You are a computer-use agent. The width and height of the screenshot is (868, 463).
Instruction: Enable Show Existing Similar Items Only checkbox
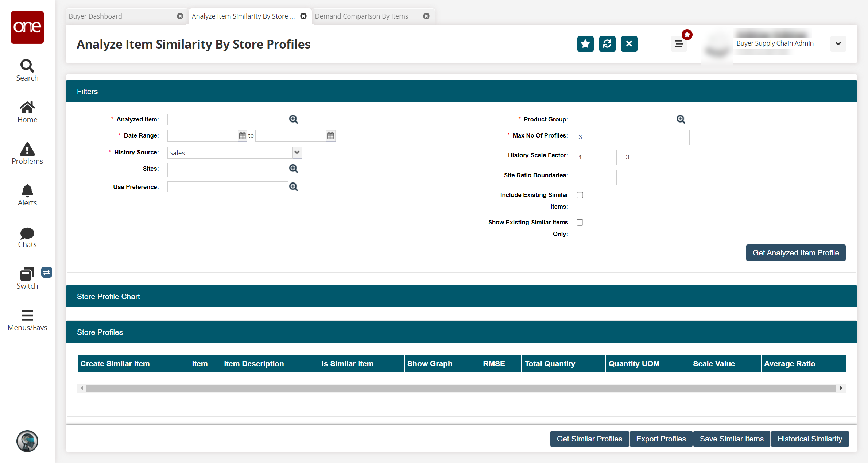coord(580,222)
